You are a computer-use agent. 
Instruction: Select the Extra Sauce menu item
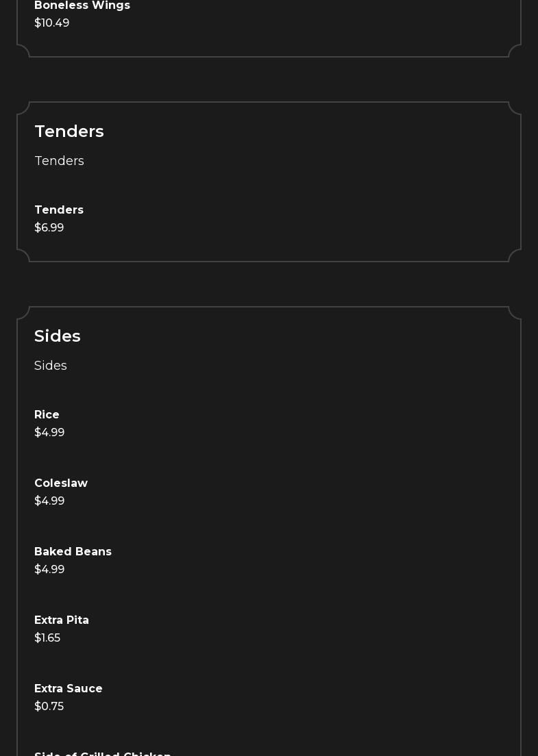point(69,689)
